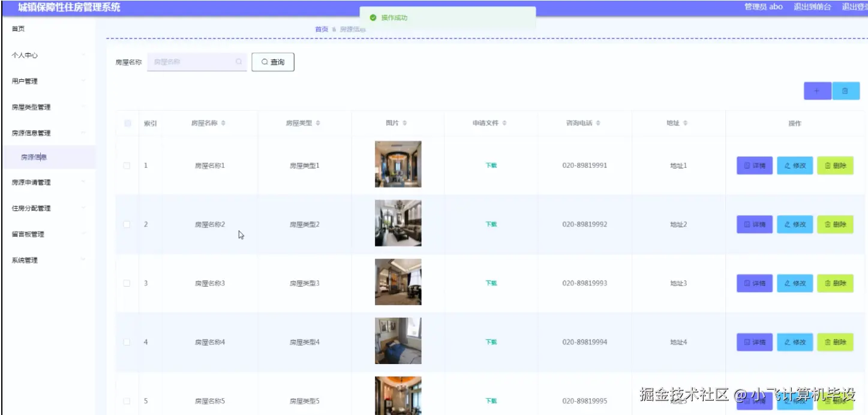868x415 pixels.
Task: Tick the checkbox for row 房屋名称1
Action: pyautogui.click(x=127, y=166)
